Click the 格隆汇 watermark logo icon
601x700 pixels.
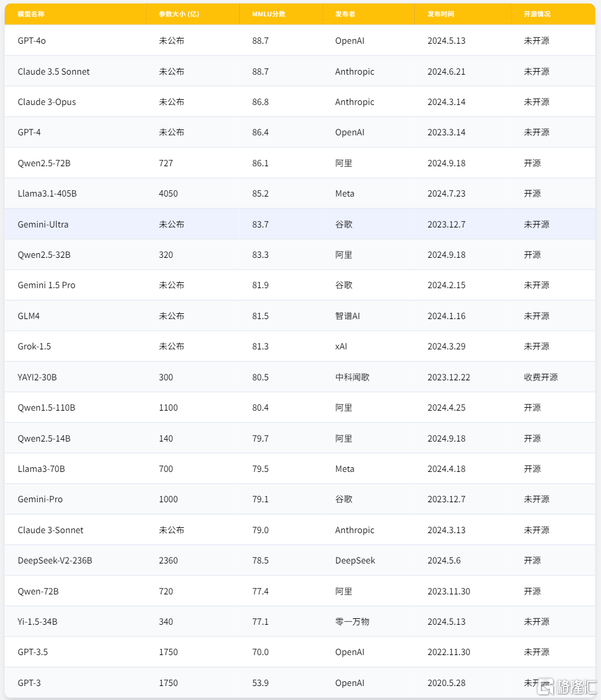click(x=547, y=686)
